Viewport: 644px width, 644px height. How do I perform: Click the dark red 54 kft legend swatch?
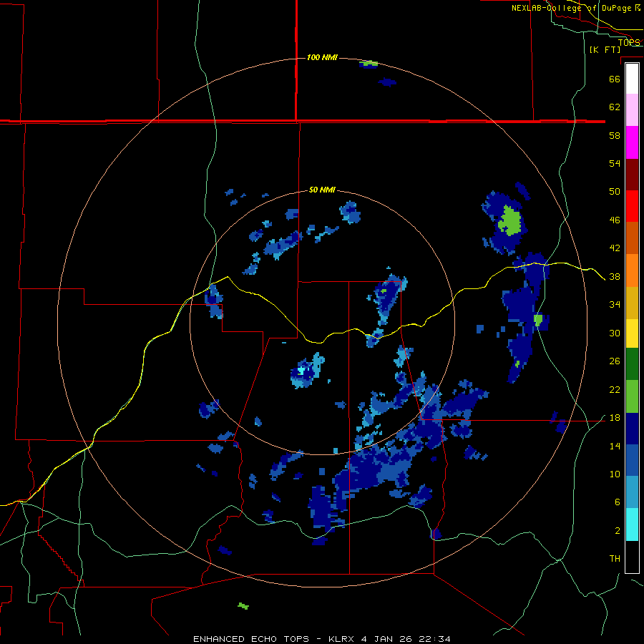tap(632, 174)
